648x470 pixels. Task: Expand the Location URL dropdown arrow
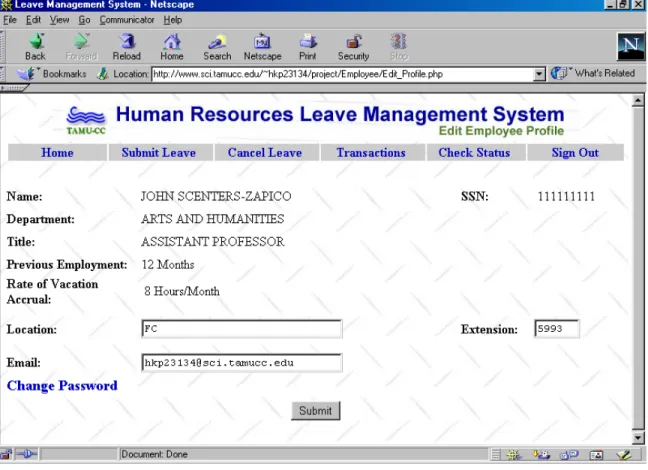(x=539, y=74)
